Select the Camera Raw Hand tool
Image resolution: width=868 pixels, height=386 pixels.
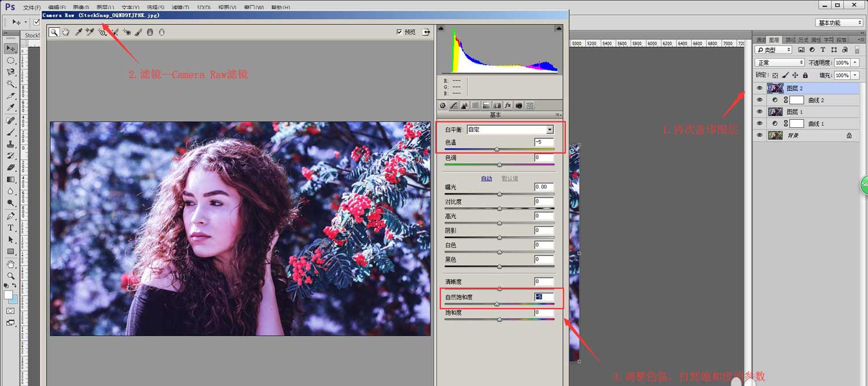(66, 32)
